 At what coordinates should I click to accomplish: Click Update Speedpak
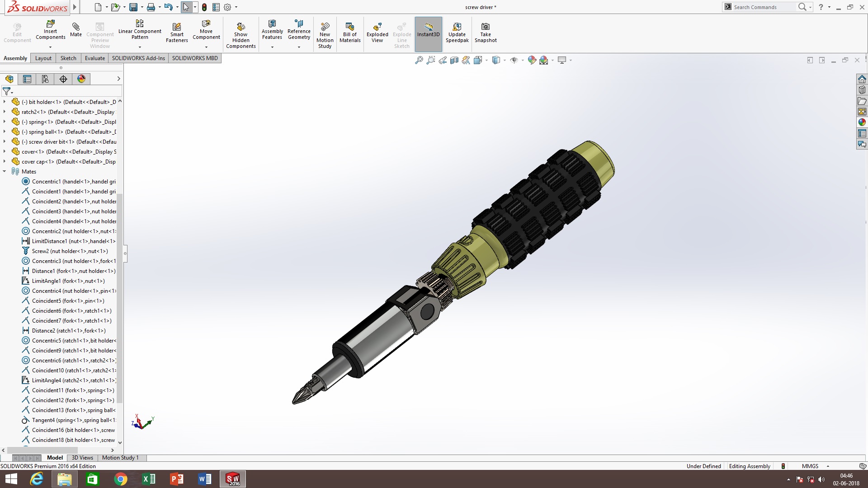coord(457,33)
